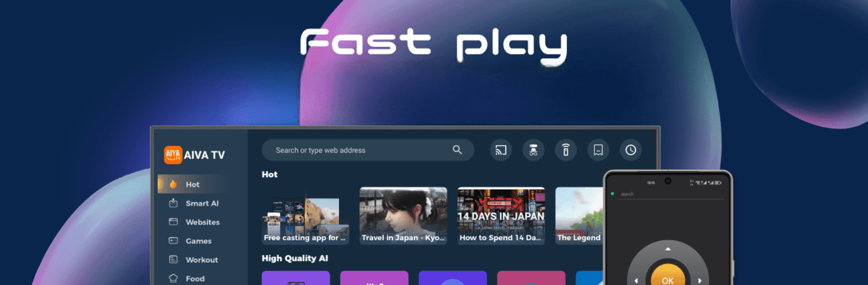
Task: Click the Food sidebar icon
Action: click(x=173, y=278)
